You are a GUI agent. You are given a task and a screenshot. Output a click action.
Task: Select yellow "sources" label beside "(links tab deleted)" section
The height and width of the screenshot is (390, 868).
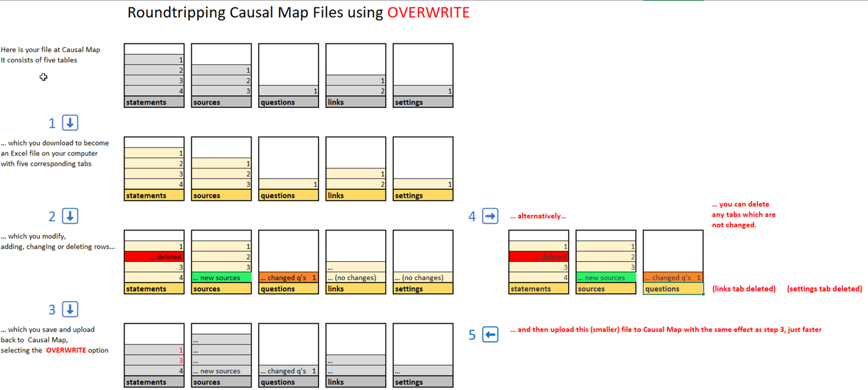tap(606, 288)
